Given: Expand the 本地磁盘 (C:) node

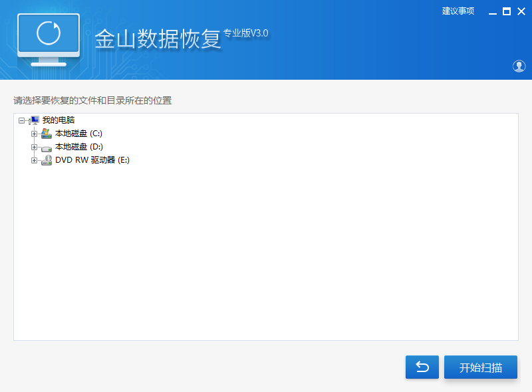Looking at the screenshot, I should click(34, 134).
